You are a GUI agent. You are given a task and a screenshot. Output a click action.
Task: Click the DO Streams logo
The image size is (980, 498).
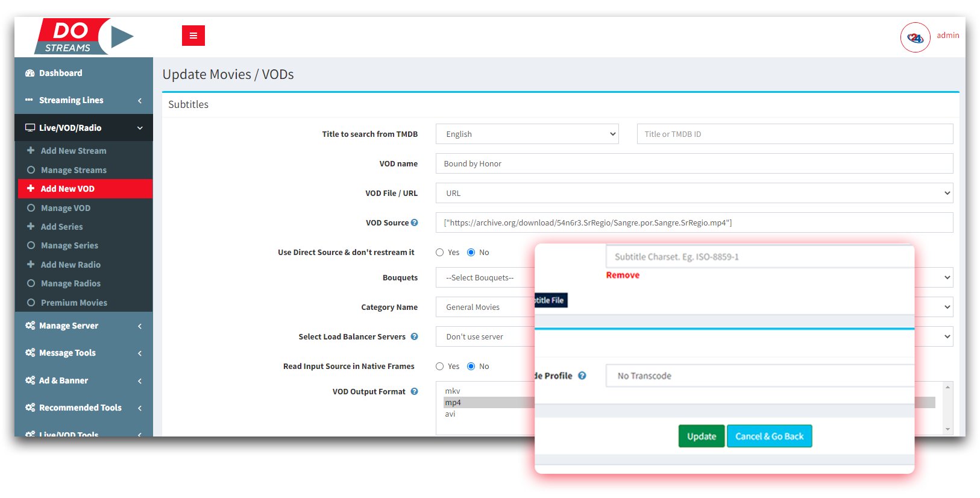coord(84,37)
